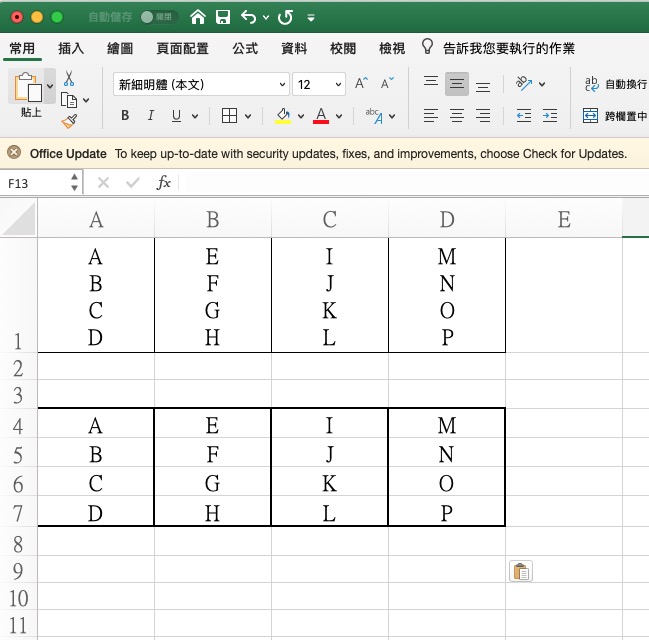This screenshot has width=649, height=640.
Task: Undo the last action
Action: pos(248,17)
